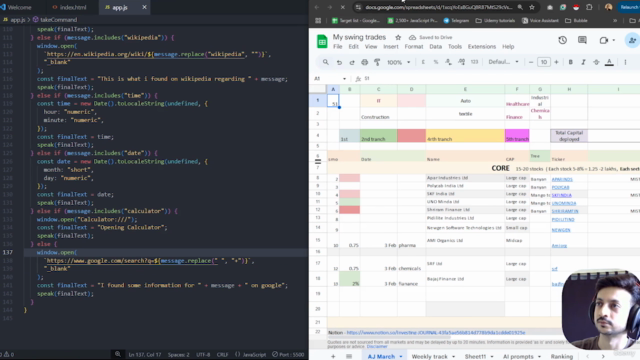This screenshot has height=360, width=640.
Task: Click the Relaunch browser button
Action: (x=629, y=7)
